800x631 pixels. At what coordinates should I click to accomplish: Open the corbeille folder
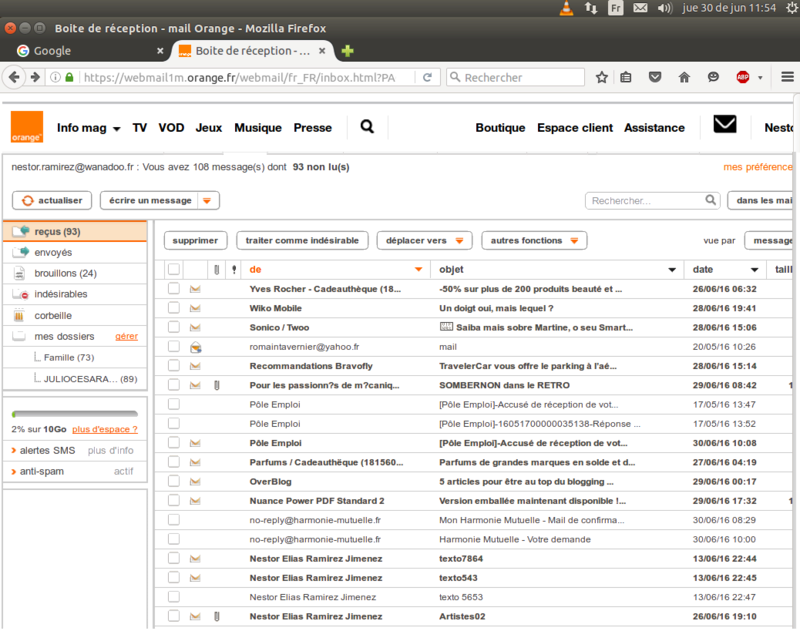pyautogui.click(x=75, y=316)
